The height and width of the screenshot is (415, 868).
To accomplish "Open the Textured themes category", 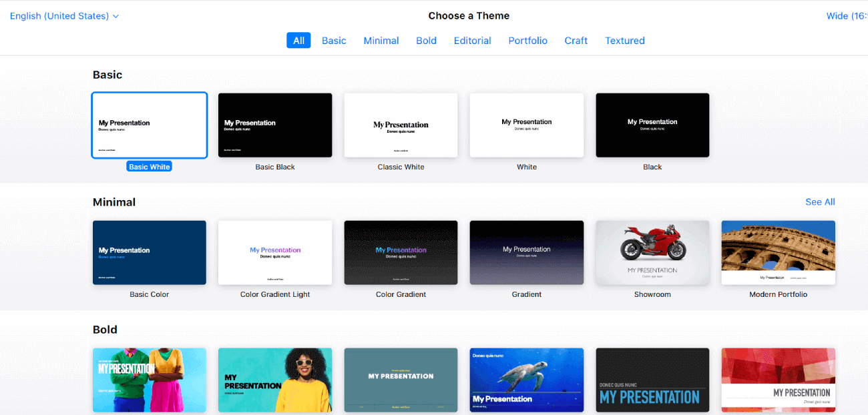I will [624, 40].
